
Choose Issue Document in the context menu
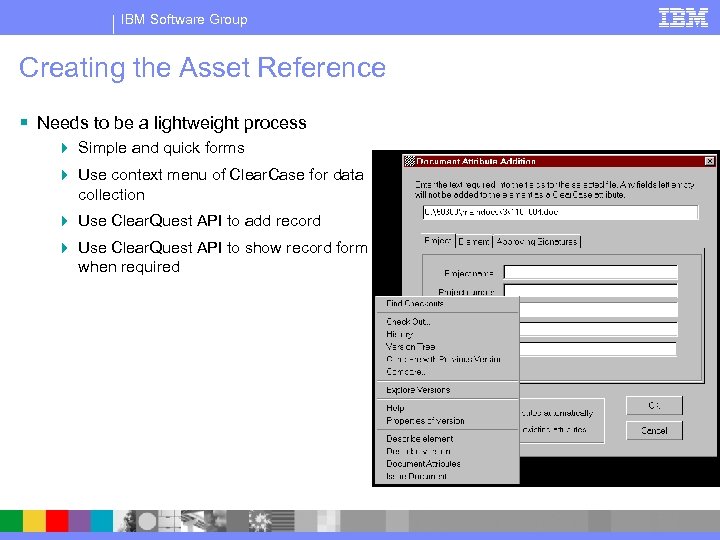pyautogui.click(x=447, y=476)
